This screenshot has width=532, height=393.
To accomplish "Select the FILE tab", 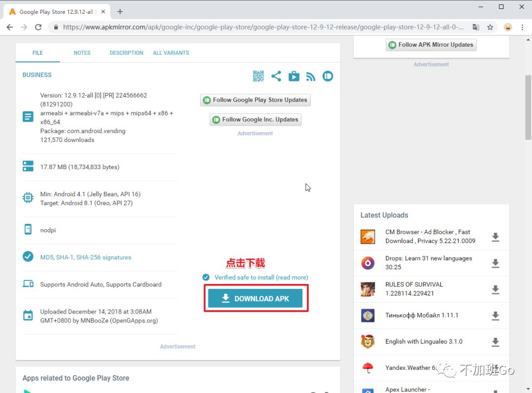I will click(37, 53).
